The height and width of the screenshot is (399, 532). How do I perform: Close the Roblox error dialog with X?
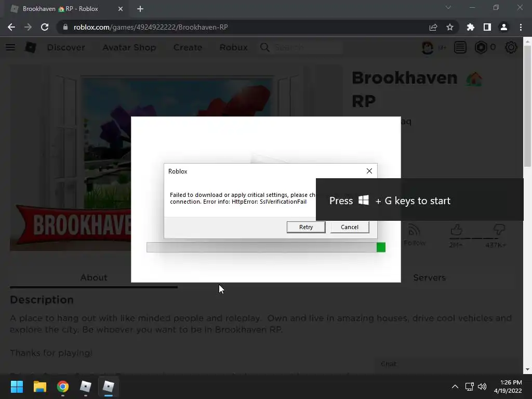(369, 171)
